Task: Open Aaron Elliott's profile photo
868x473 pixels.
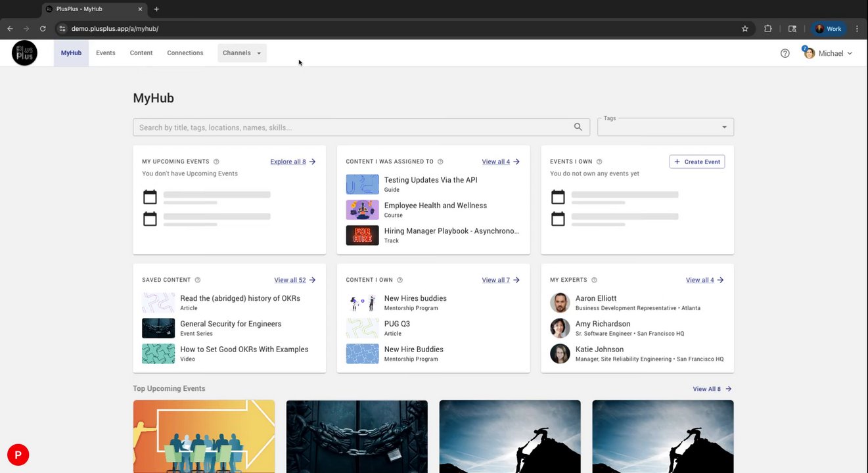Action: click(560, 302)
